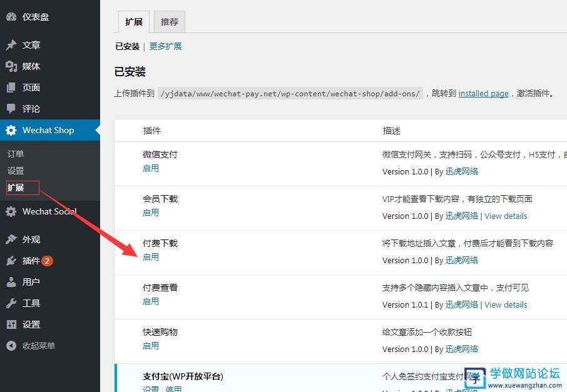Click the Wechat Shop gear icon
Screen dimensions: 567x392
pos(11,130)
